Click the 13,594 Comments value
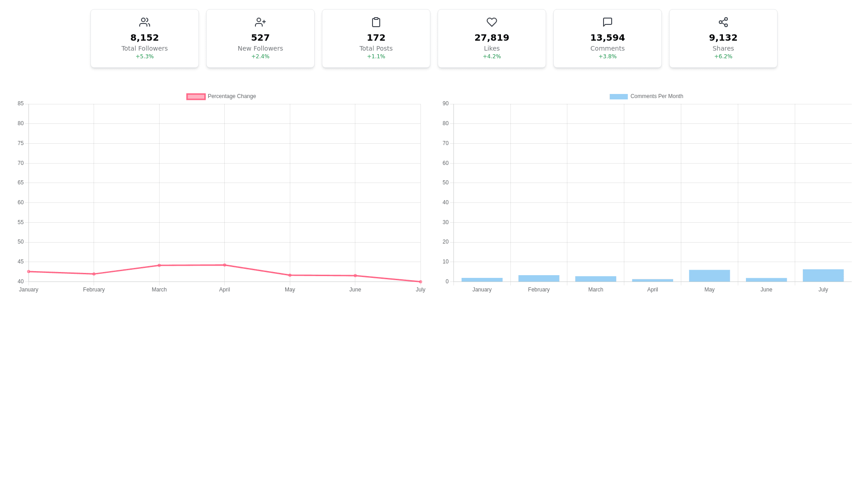The image size is (868, 488). (607, 38)
